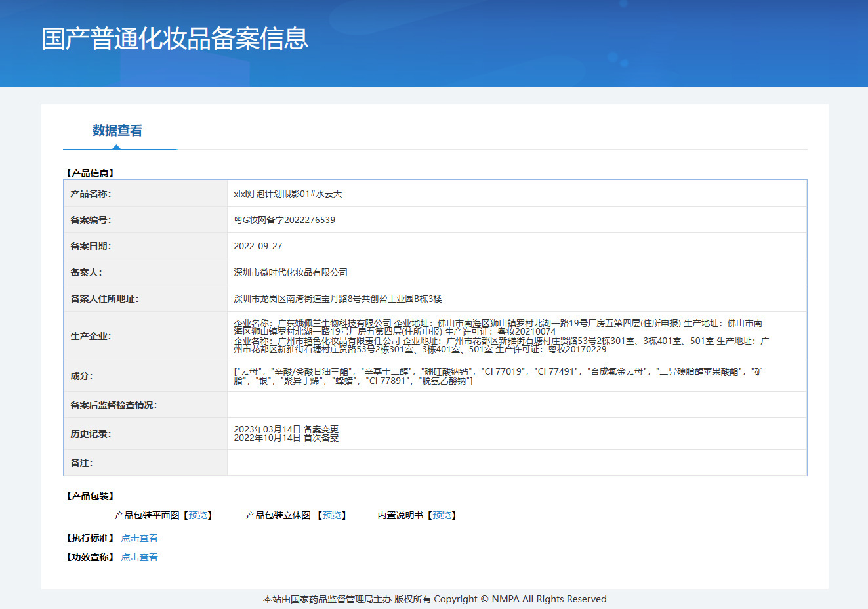This screenshot has height=609, width=868.
Task: Select history entry 2023年03月14日 备案变更
Action: point(286,429)
